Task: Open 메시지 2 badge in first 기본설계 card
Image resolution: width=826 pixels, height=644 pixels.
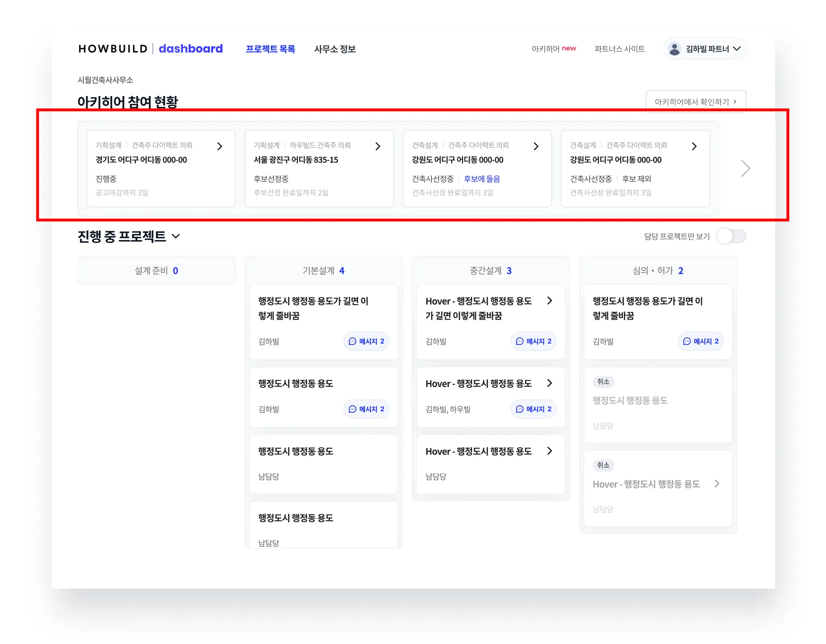Action: [x=366, y=341]
